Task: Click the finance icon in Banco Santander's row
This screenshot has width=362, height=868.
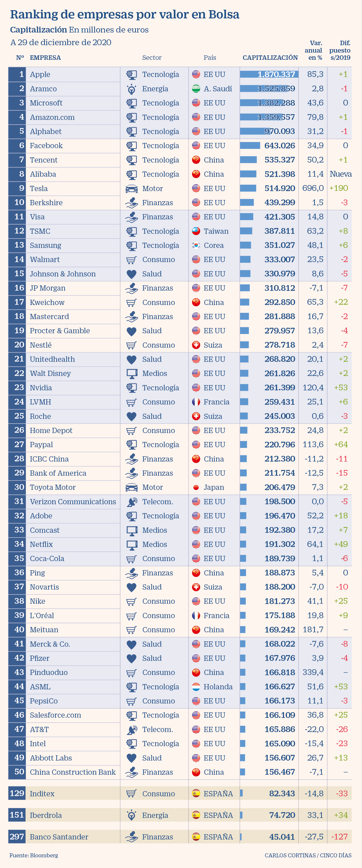Action: pyautogui.click(x=131, y=837)
